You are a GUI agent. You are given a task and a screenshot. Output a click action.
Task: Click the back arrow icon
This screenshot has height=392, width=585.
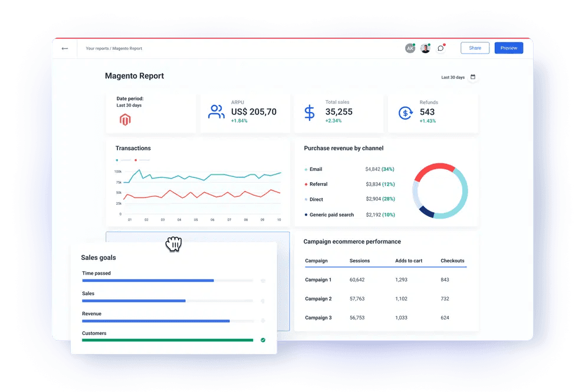(64, 48)
